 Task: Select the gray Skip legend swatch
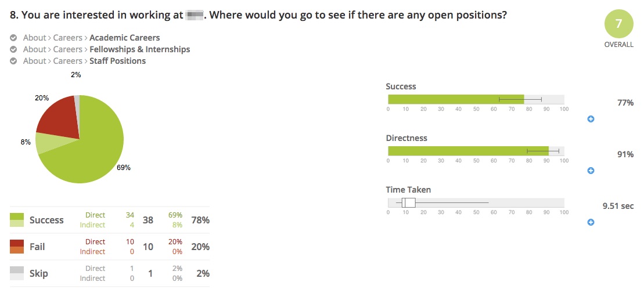(16, 273)
